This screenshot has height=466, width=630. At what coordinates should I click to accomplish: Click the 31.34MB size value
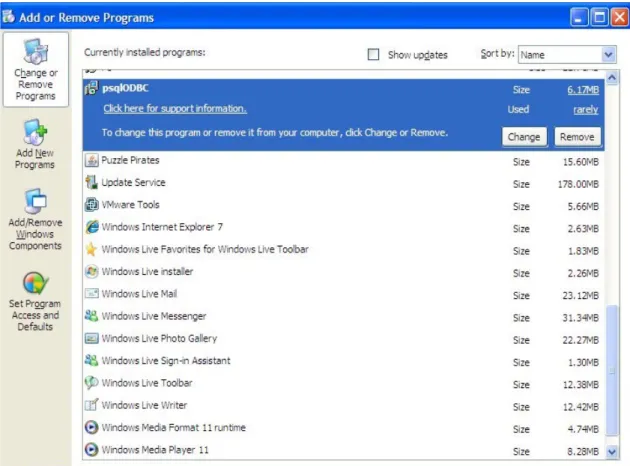(x=581, y=318)
